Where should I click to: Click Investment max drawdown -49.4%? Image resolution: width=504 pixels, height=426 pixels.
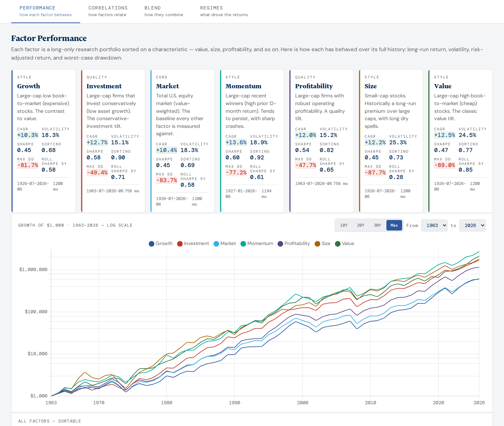[97, 173]
